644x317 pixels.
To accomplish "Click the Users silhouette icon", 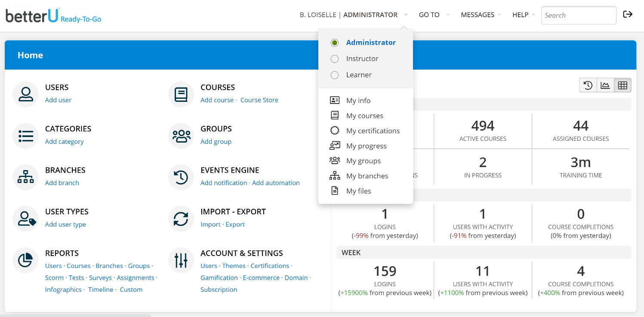I will [x=26, y=94].
